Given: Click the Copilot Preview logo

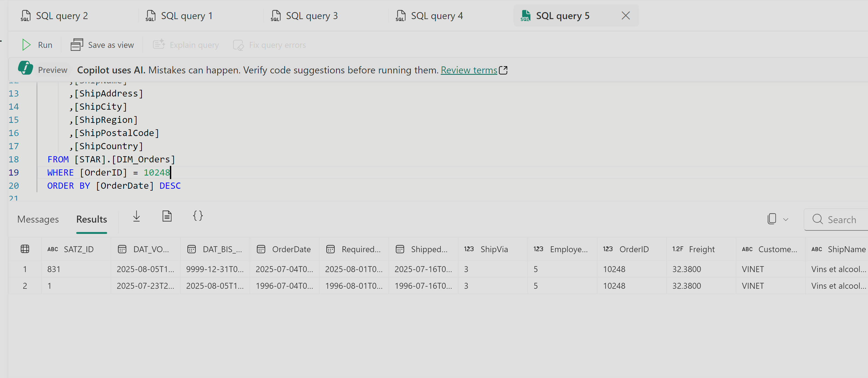Looking at the screenshot, I should [x=25, y=68].
